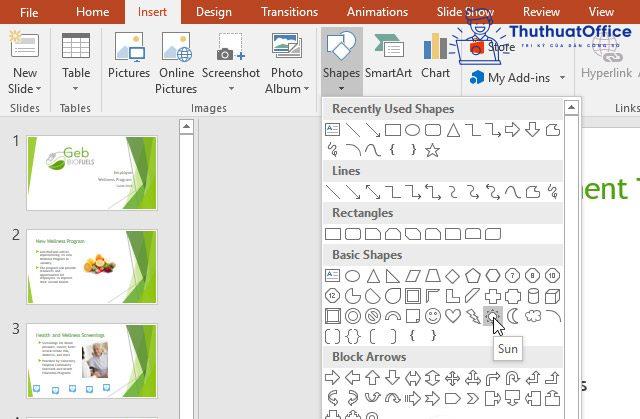640x419 pixels.
Task: Choose the Curve tool in Lines section
Action: pyautogui.click(x=513, y=192)
